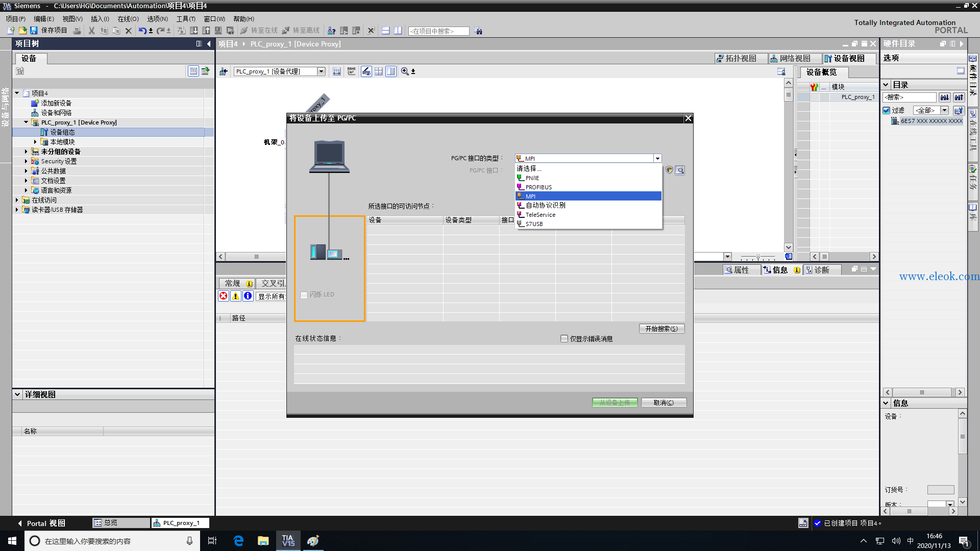This screenshot has width=980, height=551.
Task: Open Microsoft Edge from the taskbar
Action: [x=238, y=541]
